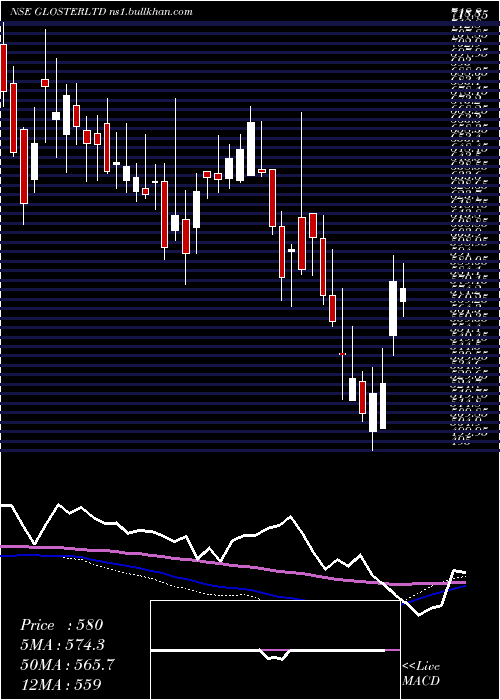
Task: Click the '<<Live MACD' label
Action: tap(421, 674)
